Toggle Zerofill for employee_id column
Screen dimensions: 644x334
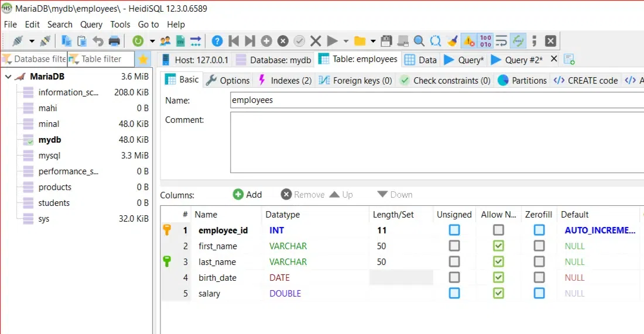pyautogui.click(x=539, y=230)
